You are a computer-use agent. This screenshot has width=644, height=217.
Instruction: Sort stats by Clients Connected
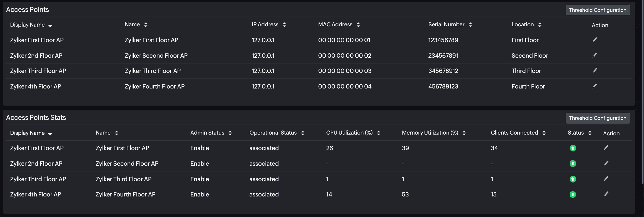544,133
